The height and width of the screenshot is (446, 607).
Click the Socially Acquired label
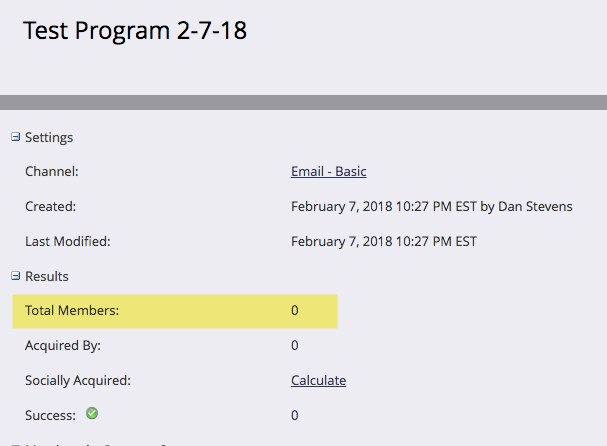click(x=78, y=380)
